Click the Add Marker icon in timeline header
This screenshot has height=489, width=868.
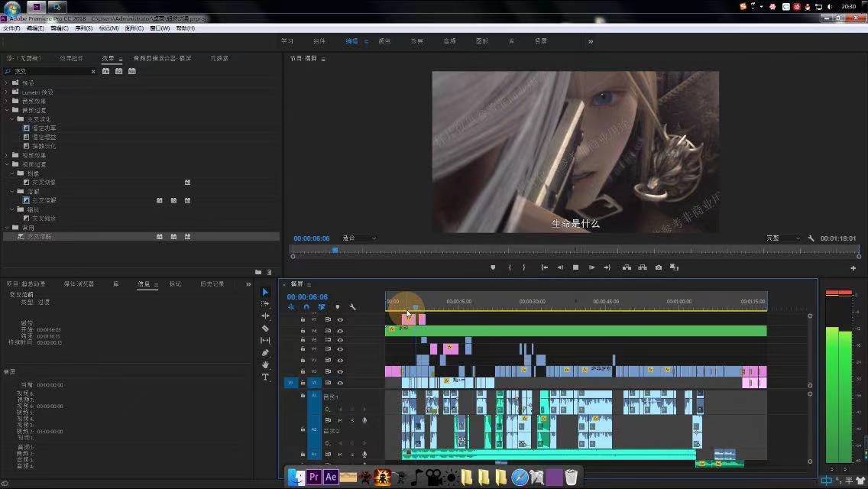point(338,307)
